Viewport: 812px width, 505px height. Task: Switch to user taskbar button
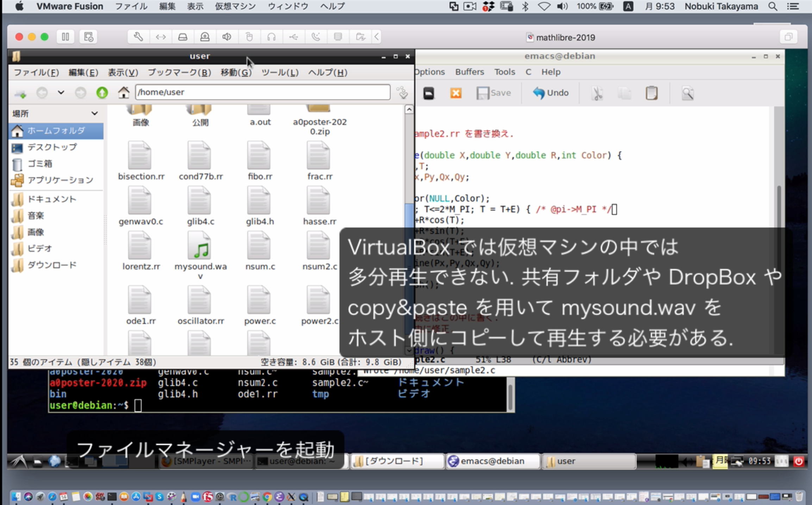tap(589, 461)
